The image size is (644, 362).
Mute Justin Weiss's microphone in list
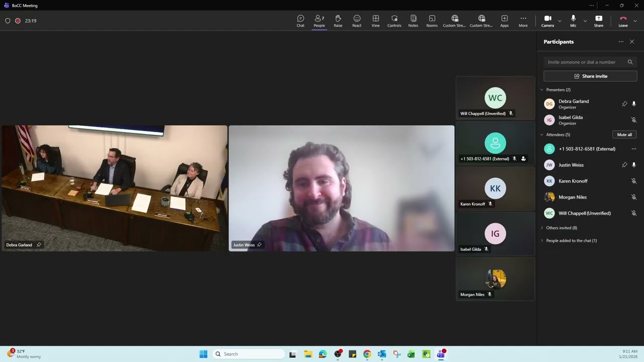coord(634,165)
